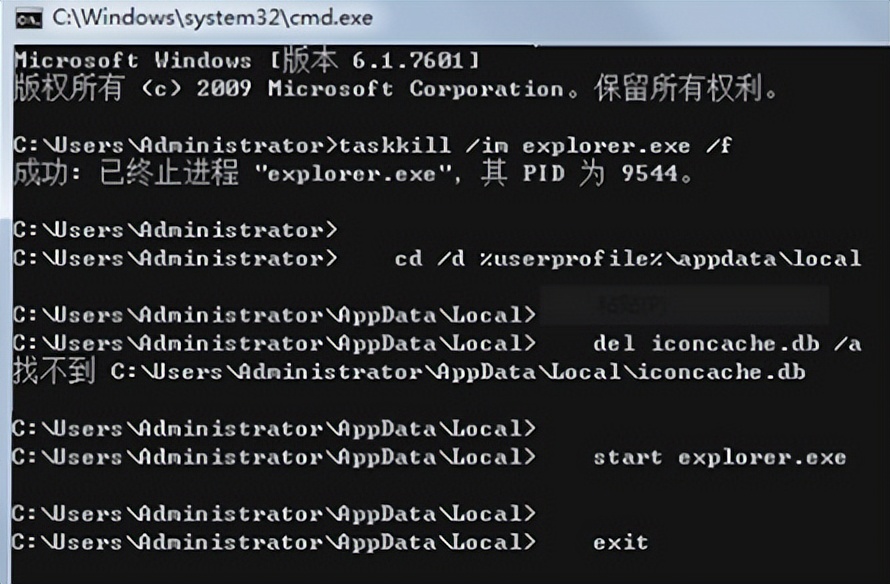Click the cmd.exe icon in title bar
This screenshot has width=890, height=584.
[29, 19]
